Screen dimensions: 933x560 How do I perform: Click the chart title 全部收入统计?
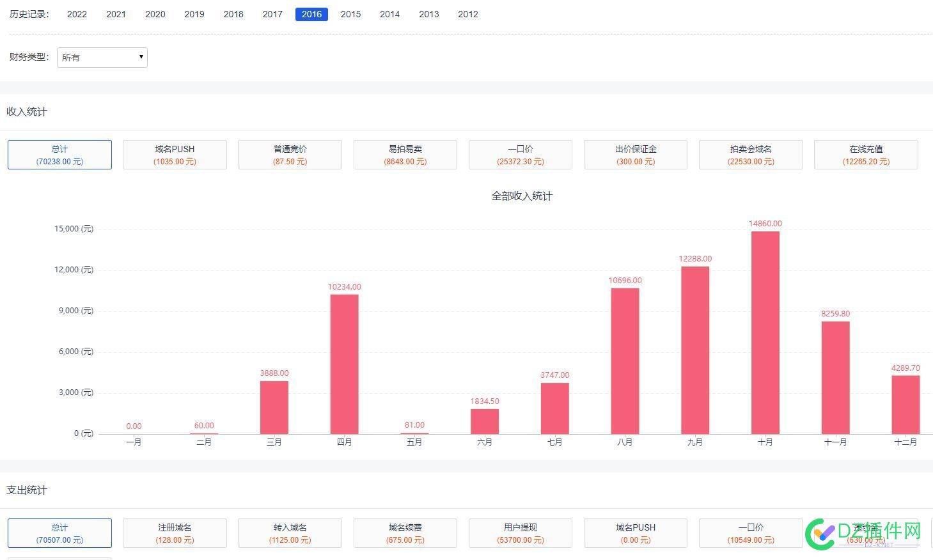point(522,196)
